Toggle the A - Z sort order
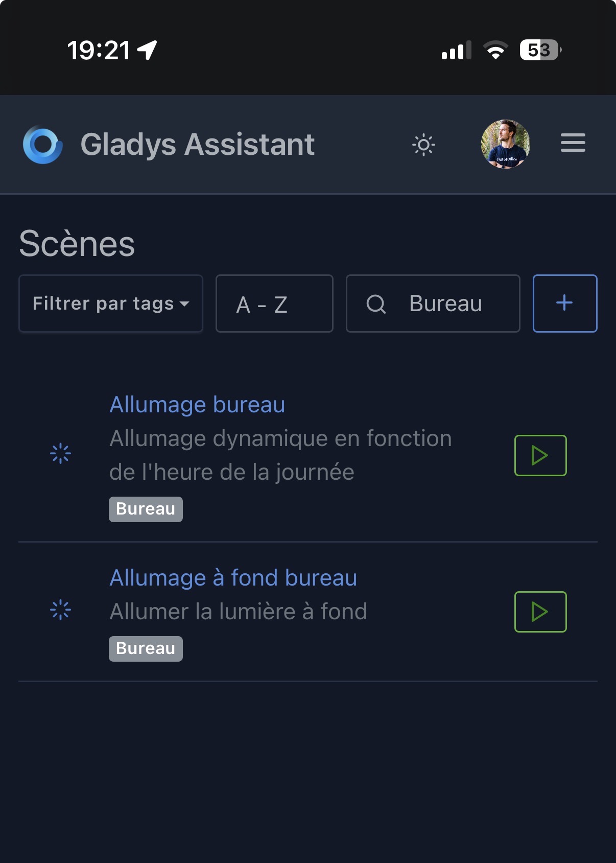 click(274, 304)
